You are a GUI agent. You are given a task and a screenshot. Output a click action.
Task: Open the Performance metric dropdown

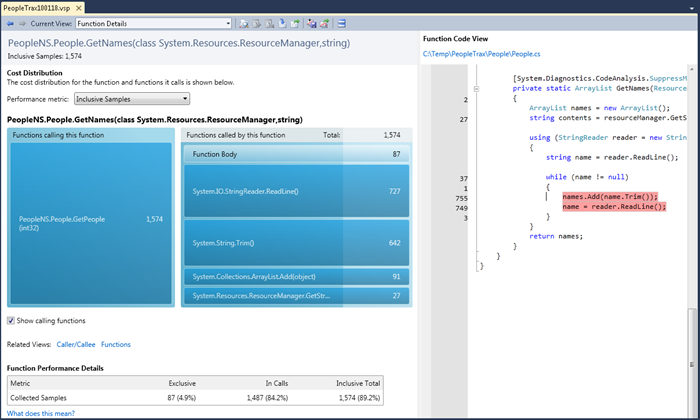[x=132, y=99]
